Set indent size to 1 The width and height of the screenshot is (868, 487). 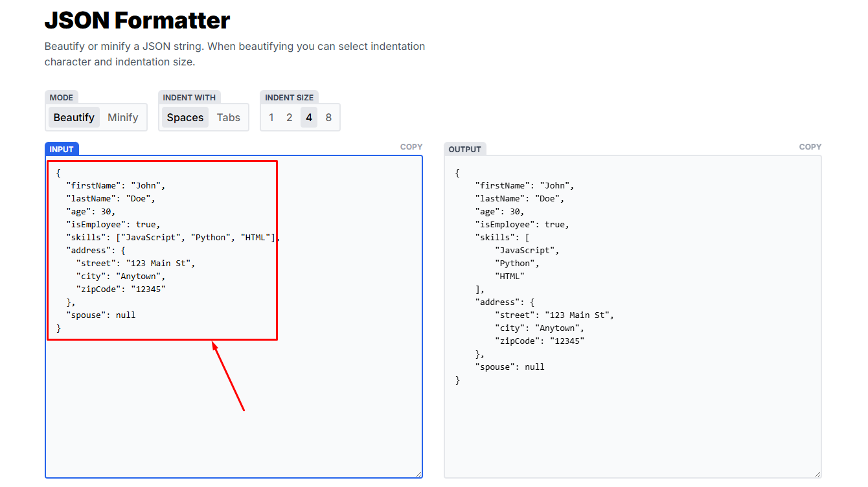click(271, 117)
